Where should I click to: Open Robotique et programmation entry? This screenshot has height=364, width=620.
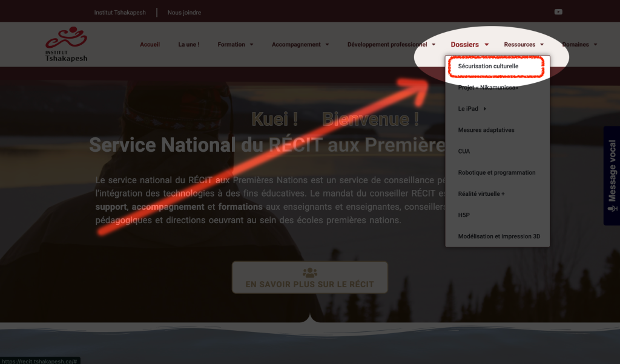pos(496,172)
